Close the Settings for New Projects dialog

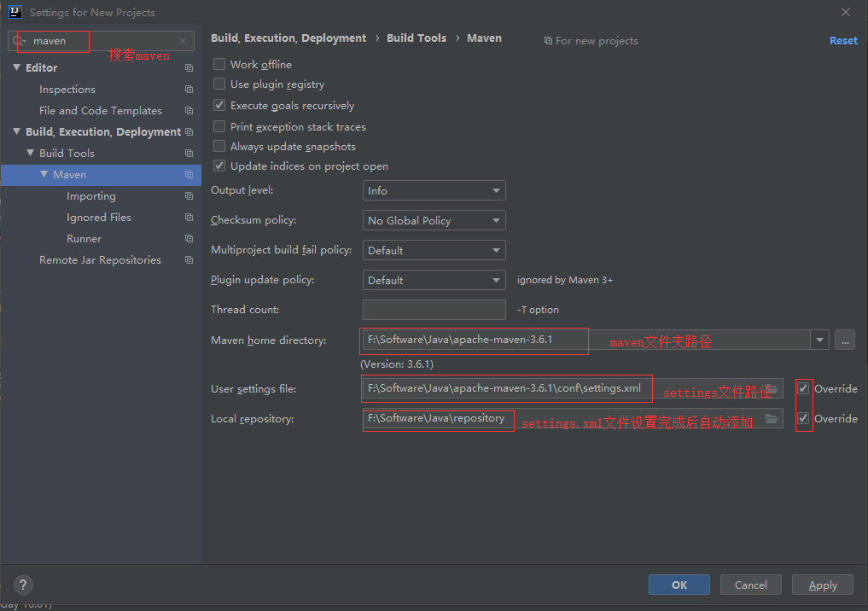coord(845,12)
